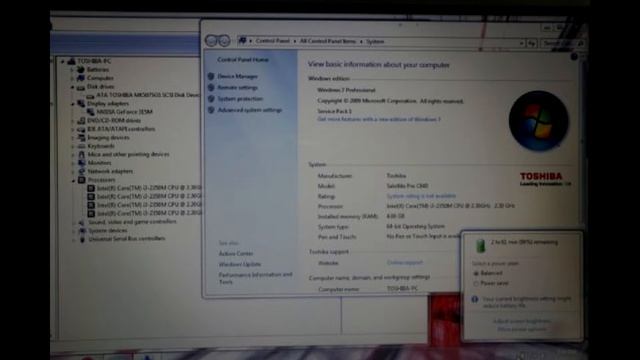Click the Batteries category icon
Viewport: 640px width, 360px height.
point(81,70)
